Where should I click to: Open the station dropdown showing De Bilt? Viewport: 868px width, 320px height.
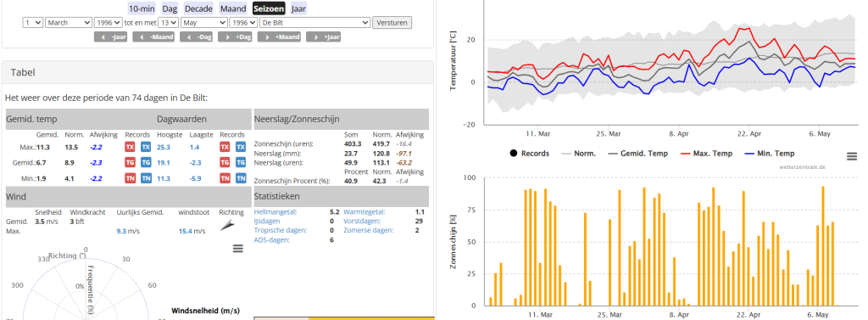tap(314, 23)
